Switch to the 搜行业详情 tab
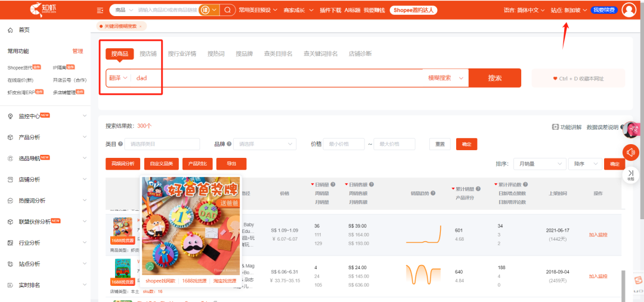644x302 pixels. click(182, 54)
